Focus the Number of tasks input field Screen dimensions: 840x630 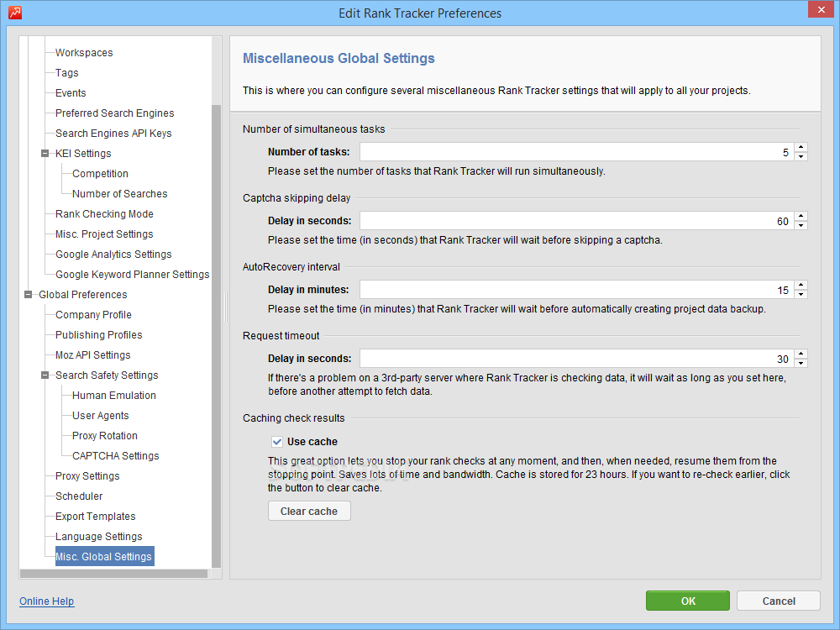coord(577,152)
